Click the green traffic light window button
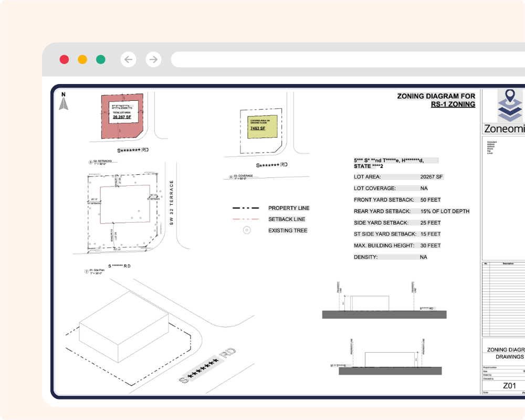525x420 pixels. click(101, 59)
